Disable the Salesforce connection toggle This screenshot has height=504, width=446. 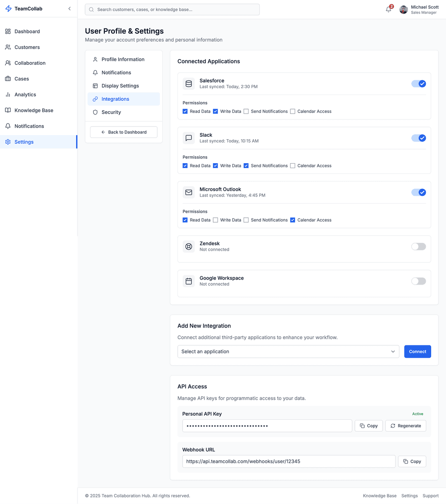418,84
